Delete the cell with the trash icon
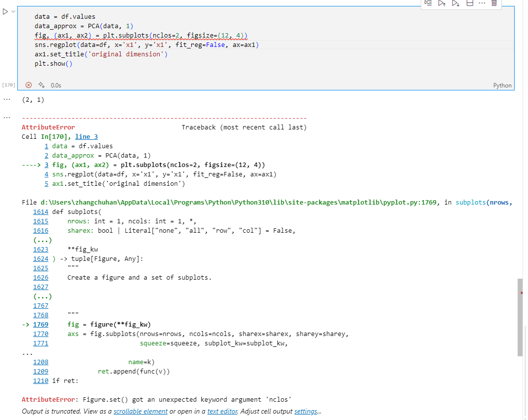The height and width of the screenshot is (420, 528). [494, 3]
